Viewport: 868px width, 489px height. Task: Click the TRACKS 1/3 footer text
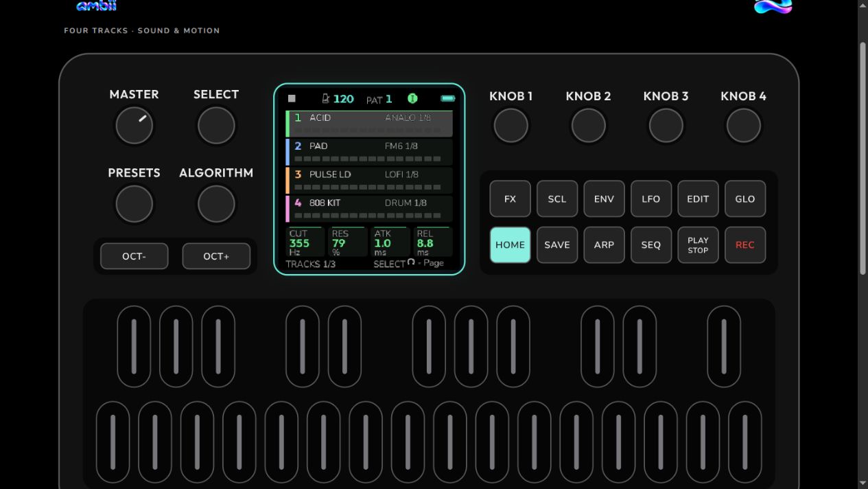click(x=310, y=264)
